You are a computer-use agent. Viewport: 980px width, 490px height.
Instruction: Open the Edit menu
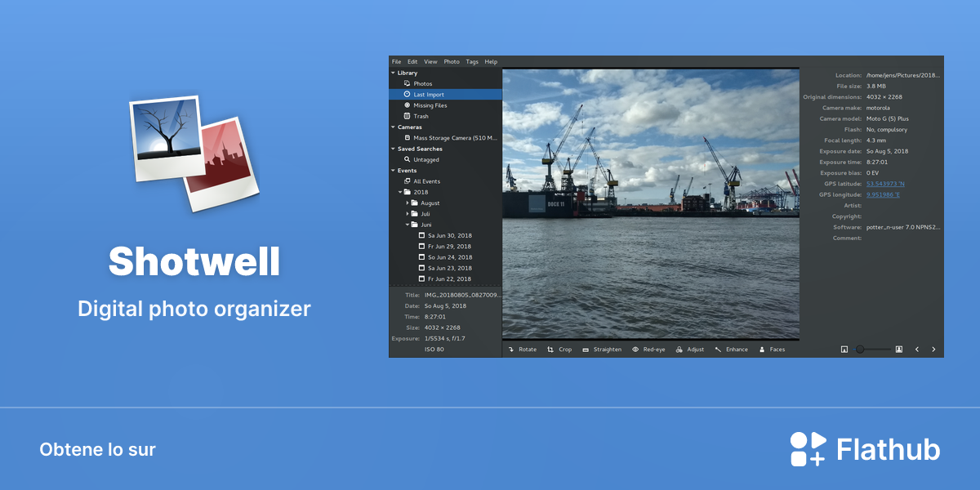coord(412,62)
